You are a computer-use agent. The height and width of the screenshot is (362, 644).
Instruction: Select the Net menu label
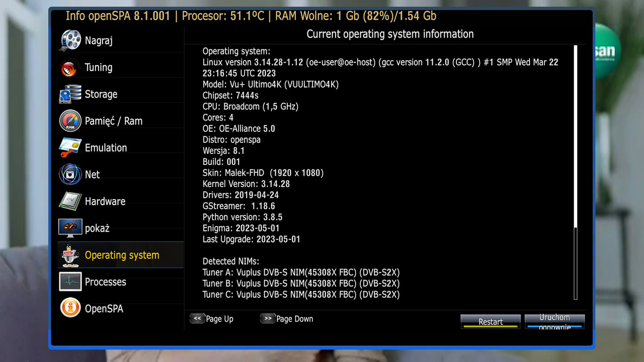92,174
